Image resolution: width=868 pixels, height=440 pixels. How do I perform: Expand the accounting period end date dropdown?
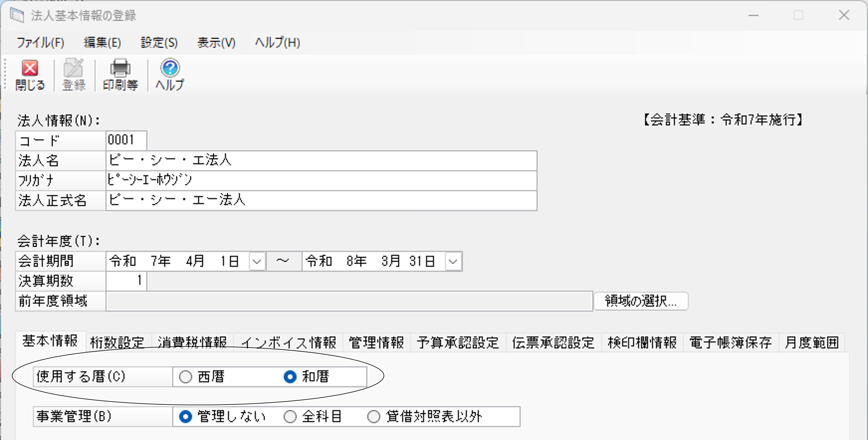click(453, 262)
